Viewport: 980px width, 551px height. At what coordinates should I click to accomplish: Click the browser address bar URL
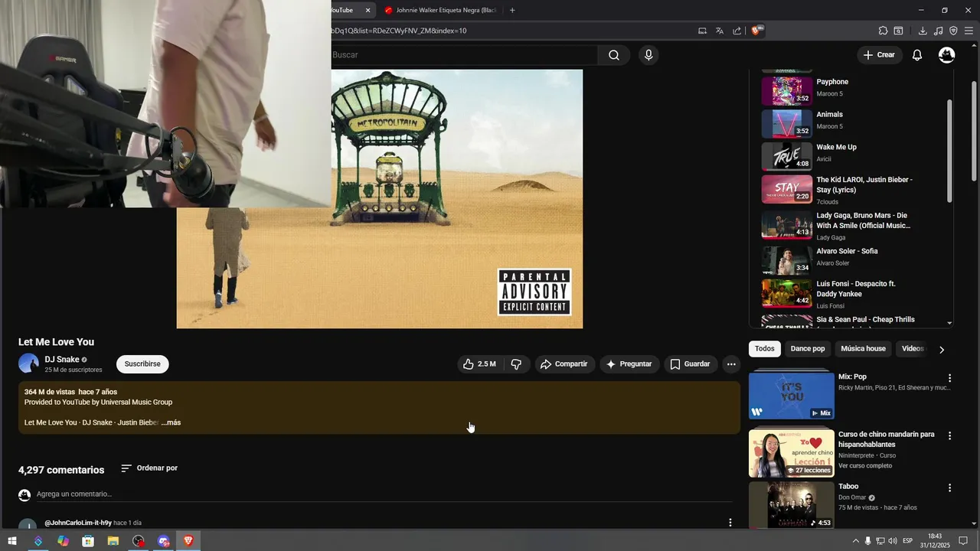pyautogui.click(x=398, y=31)
